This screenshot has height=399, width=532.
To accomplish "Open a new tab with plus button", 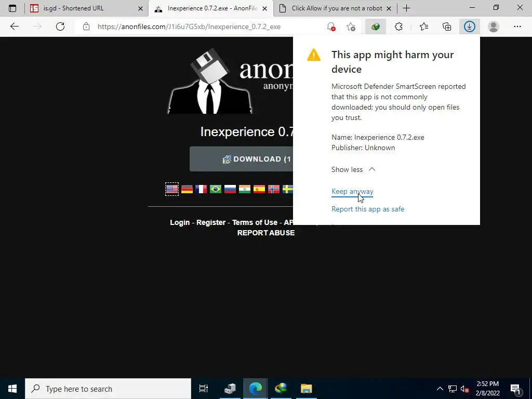I will (406, 8).
